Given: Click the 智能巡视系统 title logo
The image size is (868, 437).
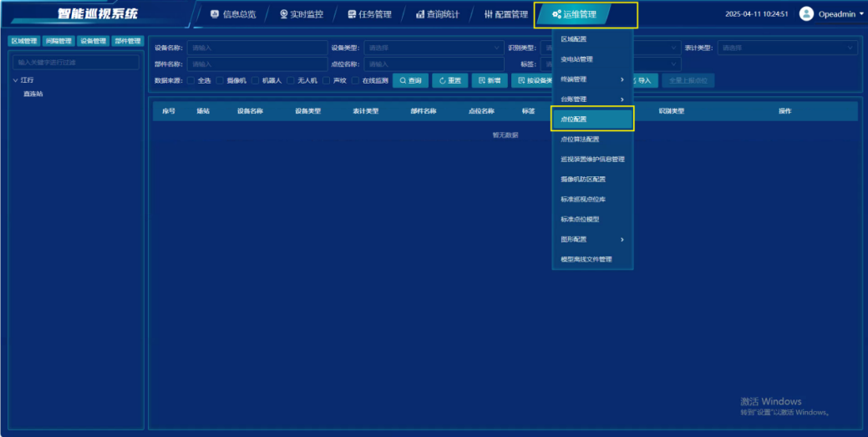Looking at the screenshot, I should click(x=98, y=13).
